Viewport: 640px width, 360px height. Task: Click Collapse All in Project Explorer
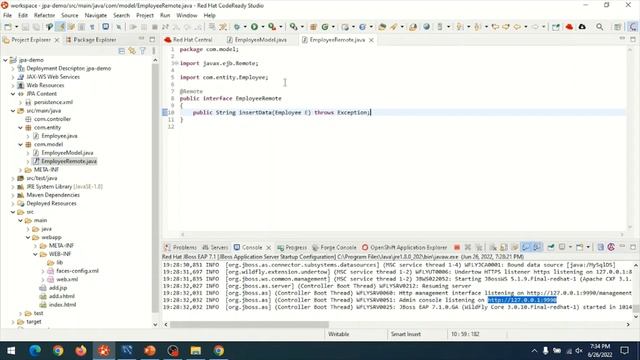[122, 51]
